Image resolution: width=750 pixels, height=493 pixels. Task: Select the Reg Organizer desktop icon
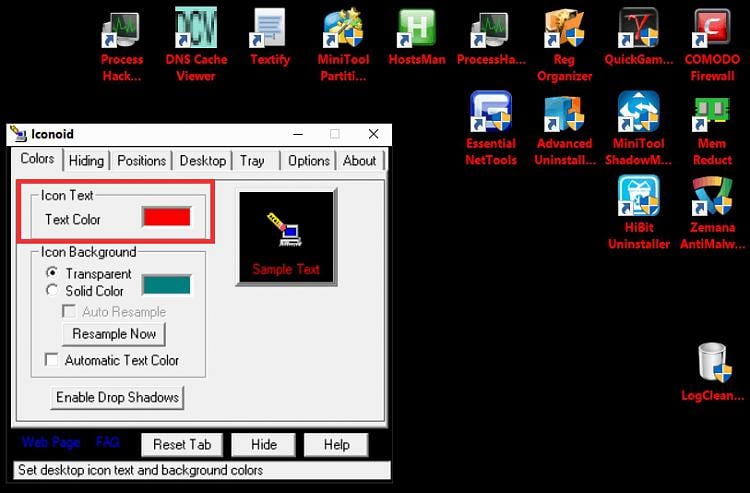(564, 44)
